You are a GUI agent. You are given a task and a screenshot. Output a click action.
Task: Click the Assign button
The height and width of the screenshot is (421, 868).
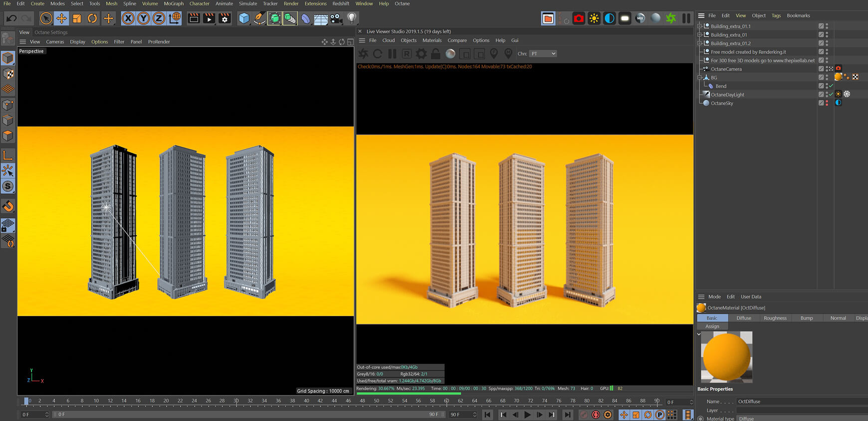(x=712, y=327)
